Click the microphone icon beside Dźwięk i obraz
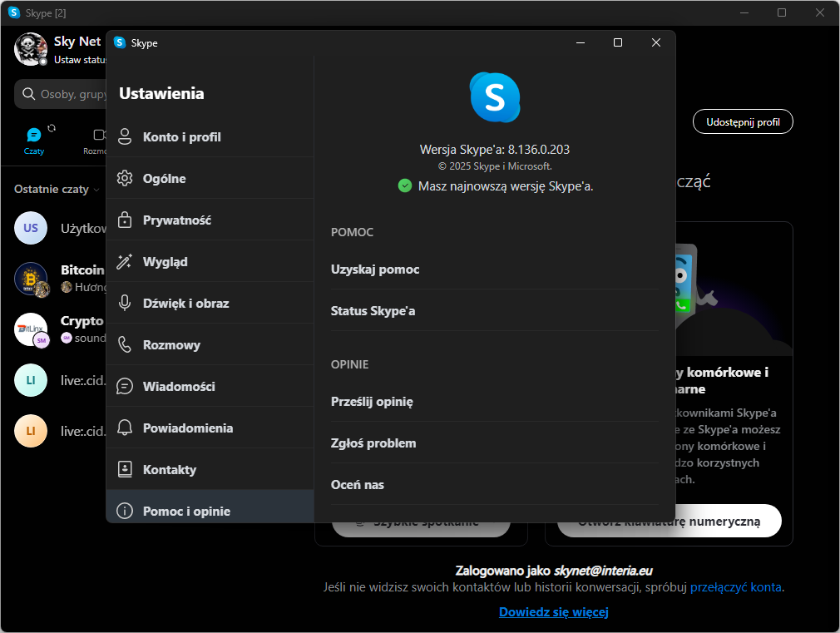The height and width of the screenshot is (633, 840). [x=125, y=304]
